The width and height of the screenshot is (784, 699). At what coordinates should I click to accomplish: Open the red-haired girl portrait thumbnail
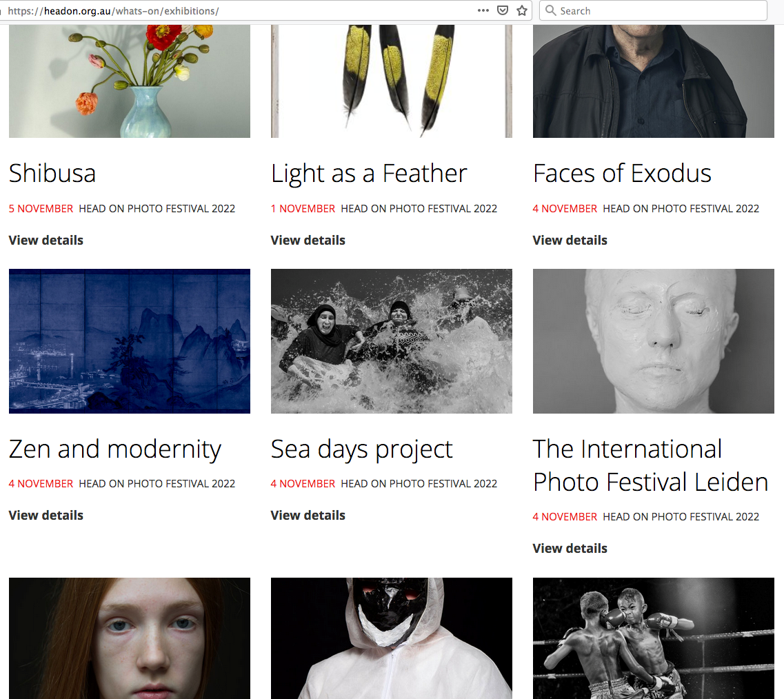tap(130, 638)
